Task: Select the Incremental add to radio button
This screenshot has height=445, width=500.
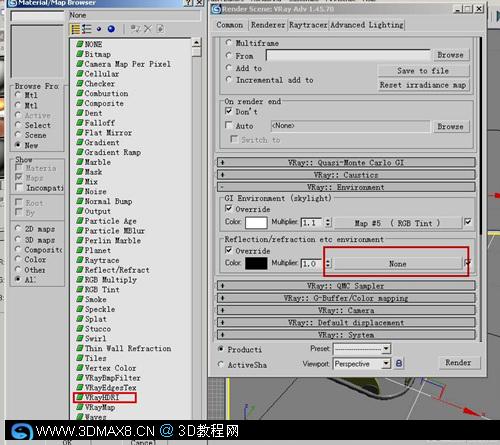Action: pyautogui.click(x=229, y=80)
